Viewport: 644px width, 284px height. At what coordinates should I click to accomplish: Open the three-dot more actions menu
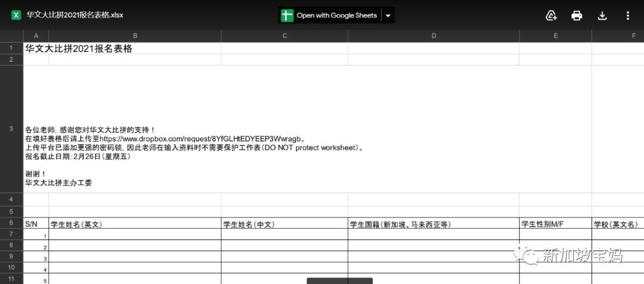pos(627,15)
